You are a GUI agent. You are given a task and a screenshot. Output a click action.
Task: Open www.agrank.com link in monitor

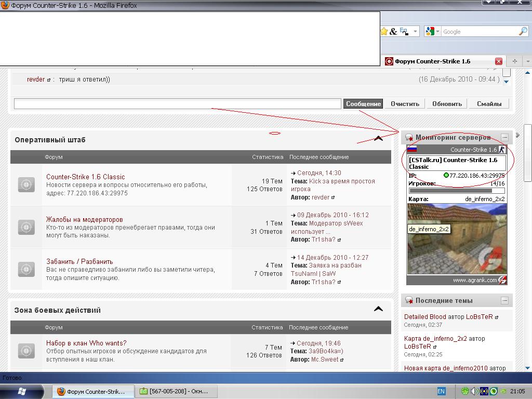[x=475, y=280]
